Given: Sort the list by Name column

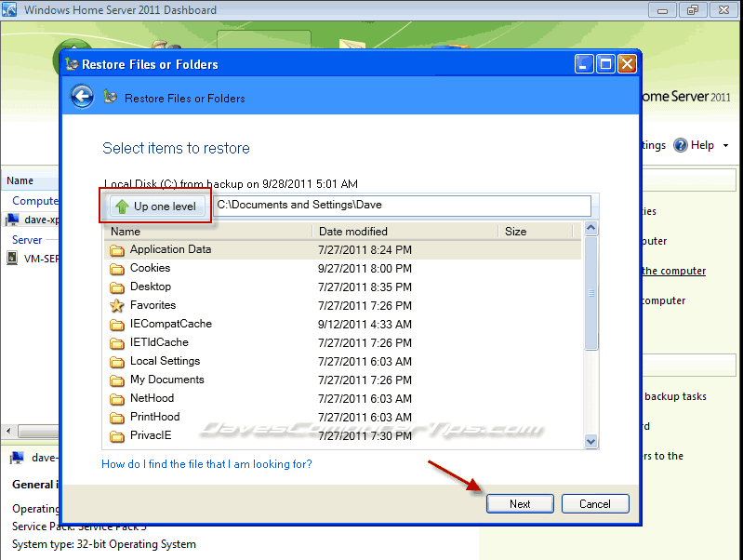Looking at the screenshot, I should [208, 232].
